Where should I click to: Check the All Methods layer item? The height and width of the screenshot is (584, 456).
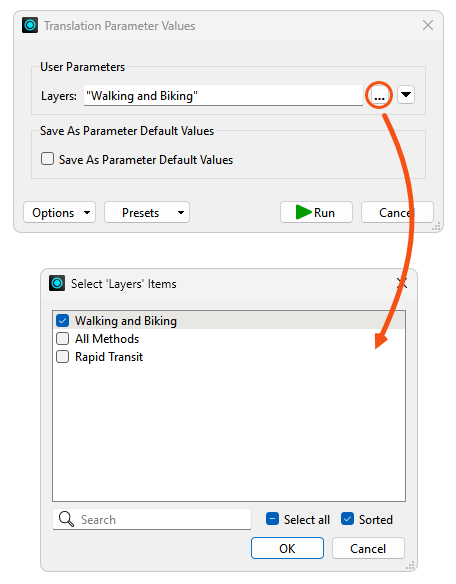[63, 339]
